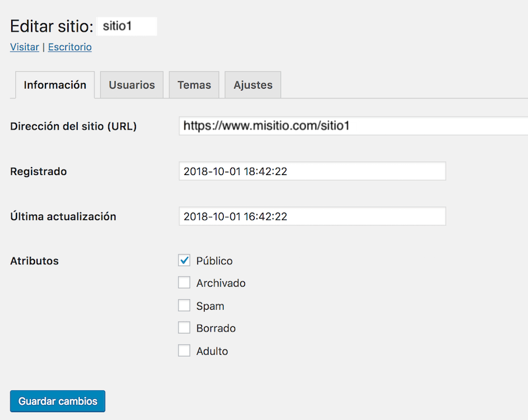This screenshot has height=420, width=528.
Task: Focus the Registrado date input box
Action: pos(312,171)
